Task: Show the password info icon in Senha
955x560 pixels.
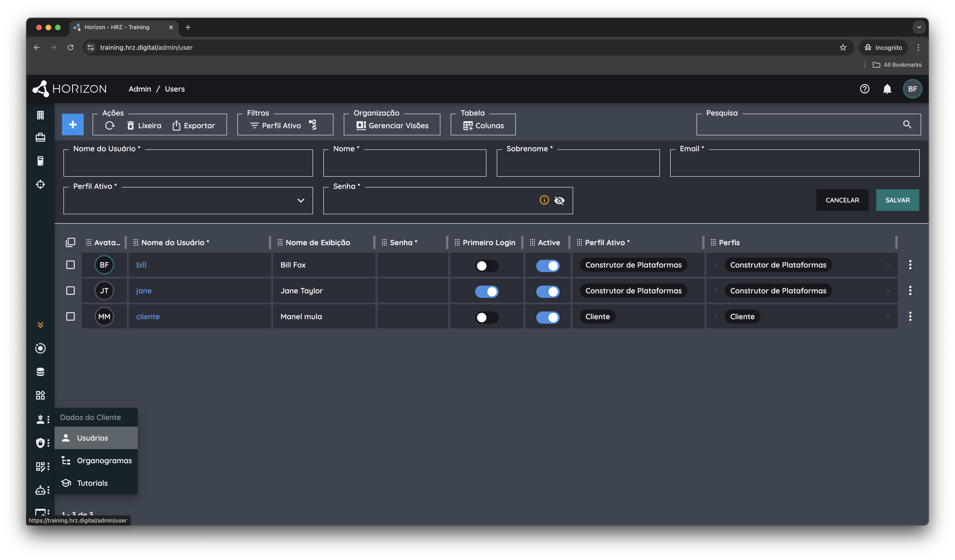Action: pos(544,200)
